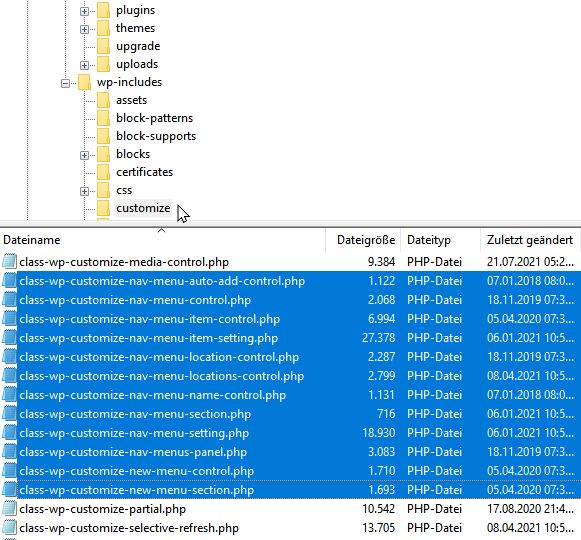Viewport: 581px width, 540px height.
Task: Click file icon of class-wp-customize-new-menu-section.php
Action: coord(10,490)
